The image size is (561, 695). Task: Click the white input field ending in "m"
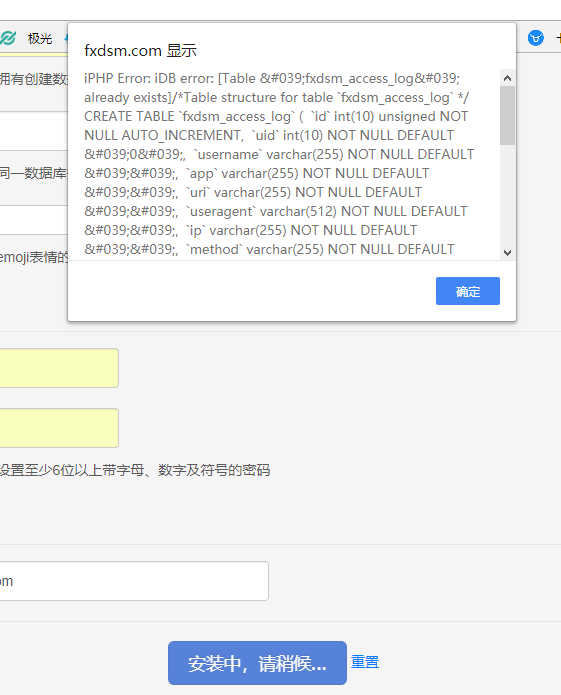click(x=134, y=581)
